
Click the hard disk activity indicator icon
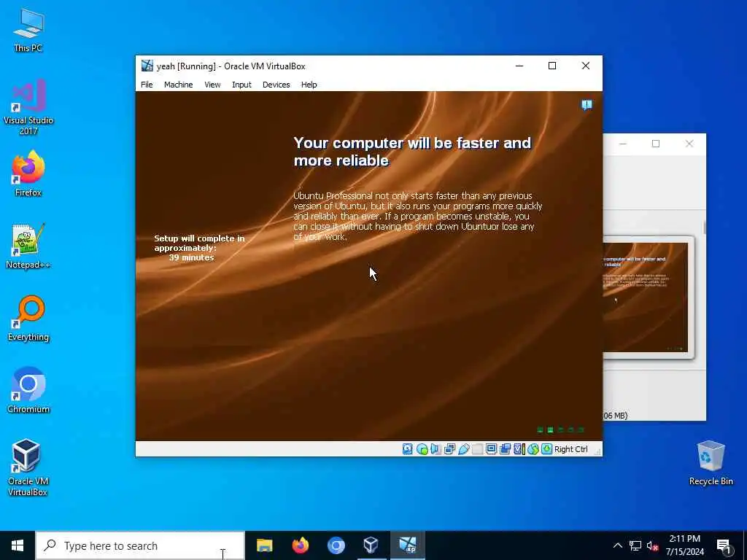click(x=407, y=449)
